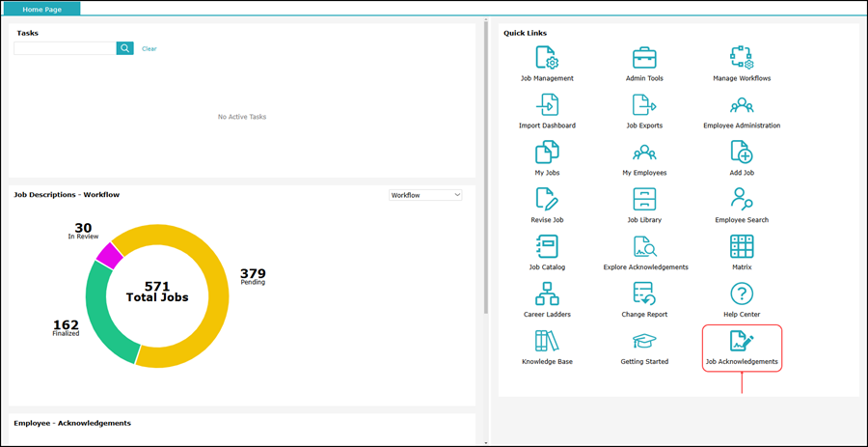Click the Manage Workflows icon
The height and width of the screenshot is (447, 868).
point(741,58)
